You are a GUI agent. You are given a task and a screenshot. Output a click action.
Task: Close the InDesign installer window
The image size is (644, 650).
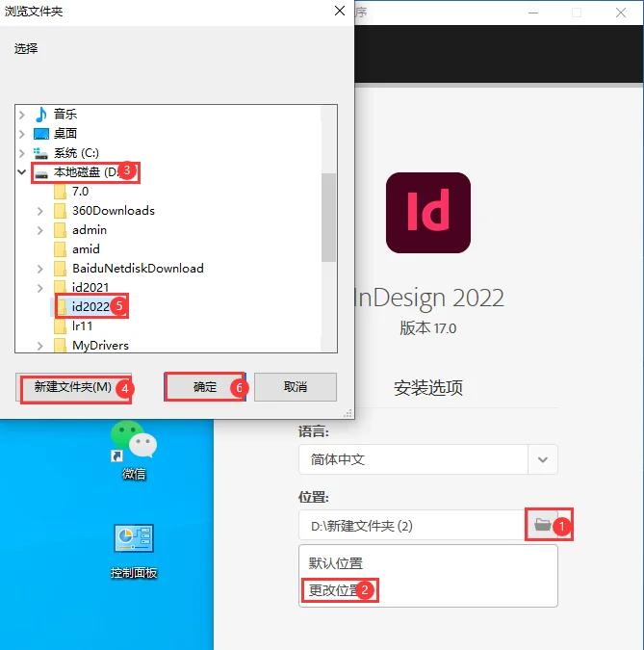tap(620, 13)
